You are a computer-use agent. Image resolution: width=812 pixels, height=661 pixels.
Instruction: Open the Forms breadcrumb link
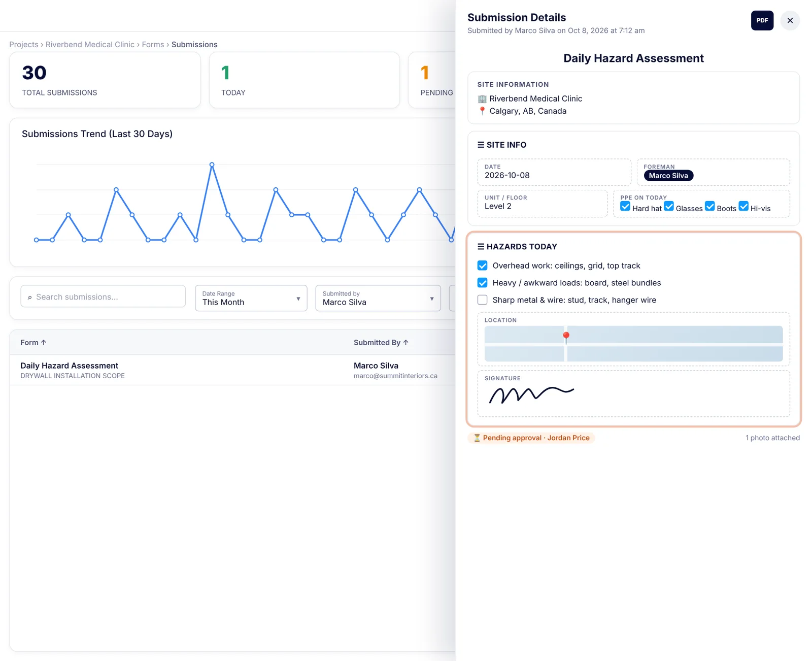click(x=153, y=45)
